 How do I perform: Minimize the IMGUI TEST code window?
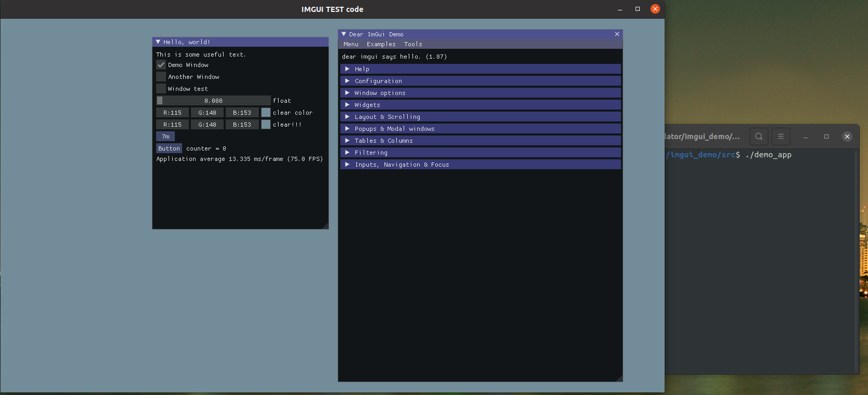(620, 9)
